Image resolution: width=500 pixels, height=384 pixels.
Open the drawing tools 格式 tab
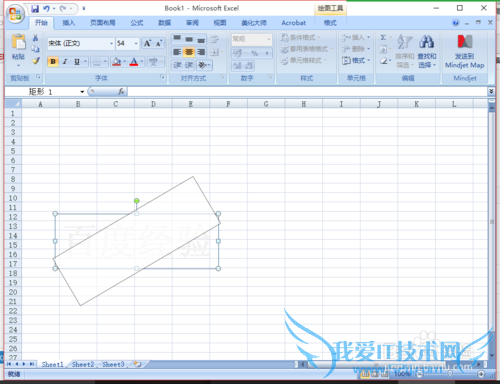tap(330, 23)
